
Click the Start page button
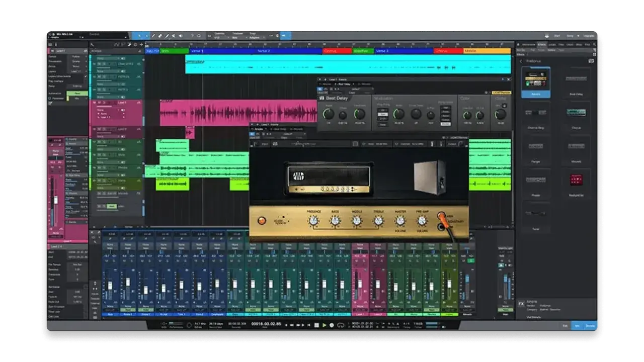[x=557, y=36]
